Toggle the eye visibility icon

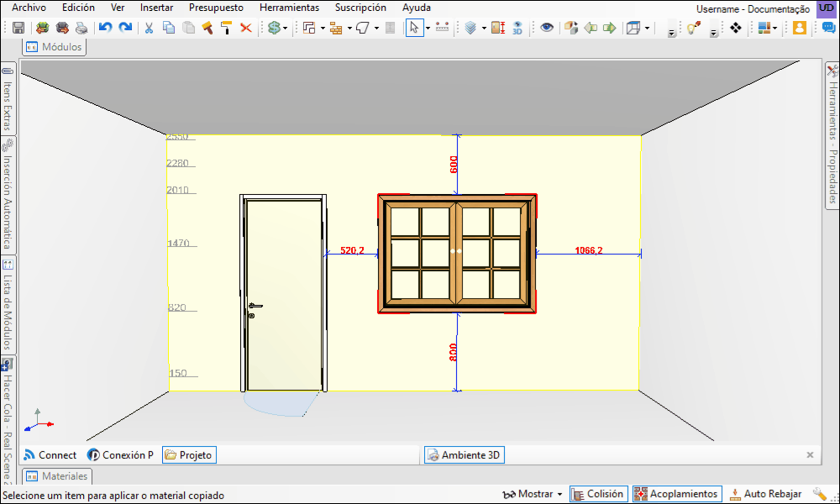(547, 28)
